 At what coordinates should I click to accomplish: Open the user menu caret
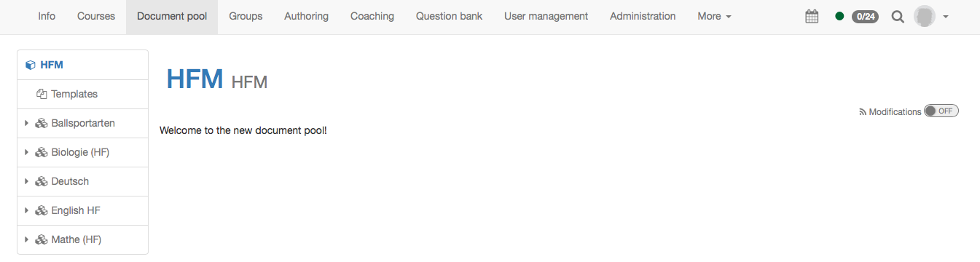pos(946,17)
